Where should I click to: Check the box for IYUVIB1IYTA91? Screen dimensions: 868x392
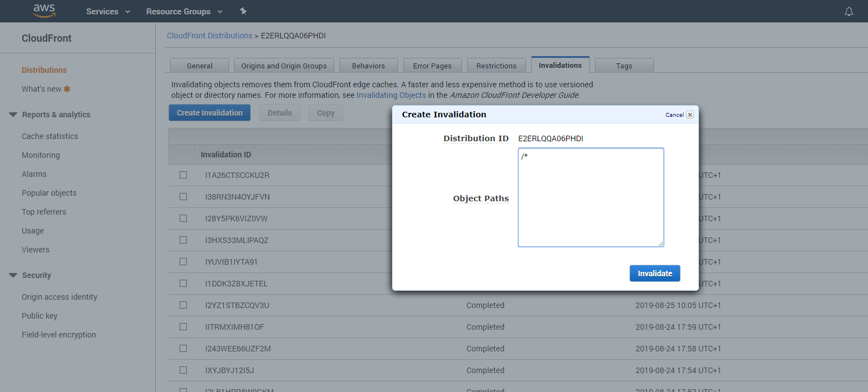coord(183,261)
